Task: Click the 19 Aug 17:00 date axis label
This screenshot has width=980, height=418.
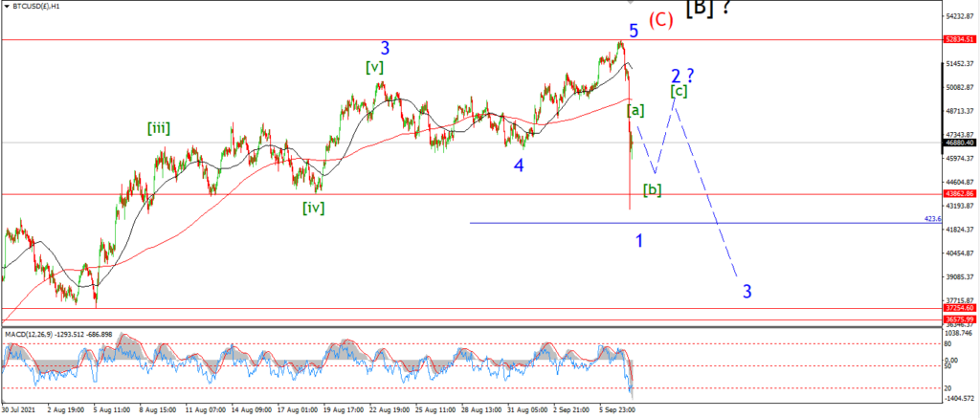Action: pos(342,410)
